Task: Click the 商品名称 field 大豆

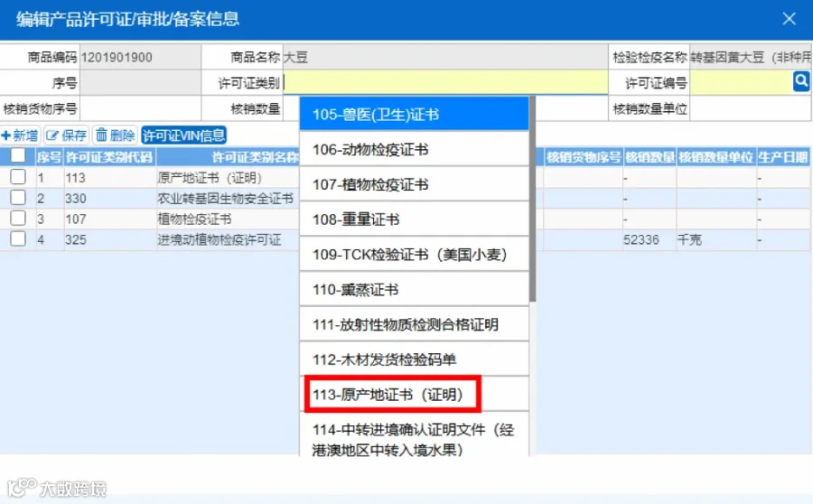Action: (445, 57)
